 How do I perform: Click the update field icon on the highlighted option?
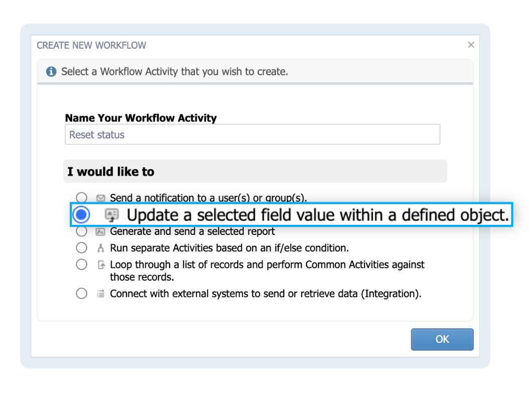(111, 214)
